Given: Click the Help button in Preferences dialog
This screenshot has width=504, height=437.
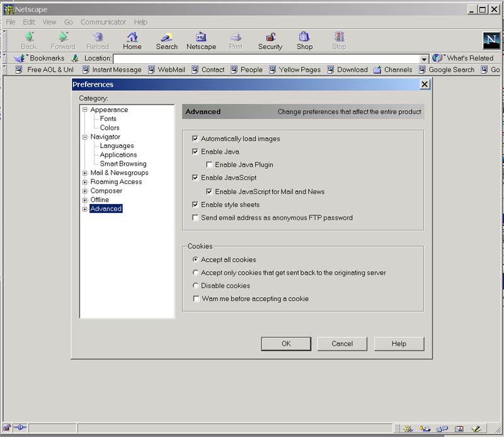Looking at the screenshot, I should [x=399, y=344].
